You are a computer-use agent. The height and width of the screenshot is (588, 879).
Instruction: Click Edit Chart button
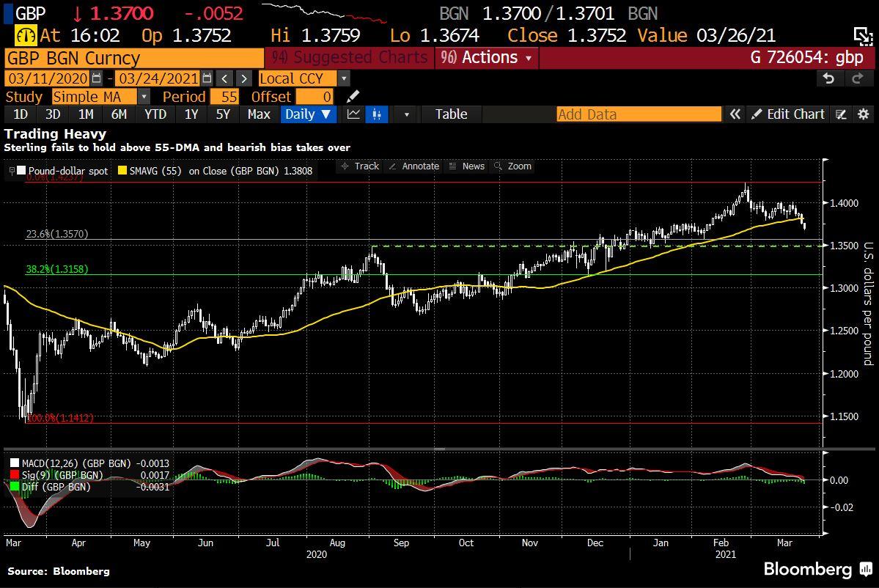click(x=789, y=114)
